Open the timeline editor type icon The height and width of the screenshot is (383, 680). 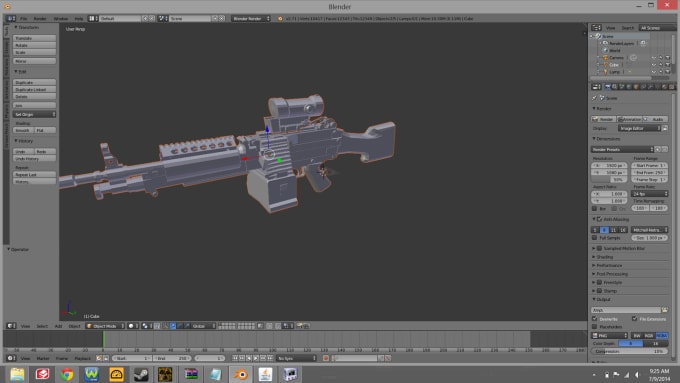tap(11, 358)
